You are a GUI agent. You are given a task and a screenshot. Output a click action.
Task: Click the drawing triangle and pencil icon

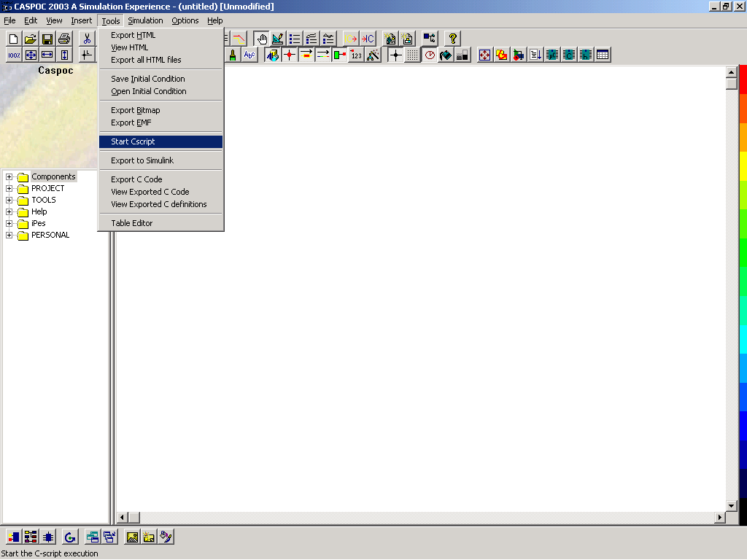pos(278,39)
